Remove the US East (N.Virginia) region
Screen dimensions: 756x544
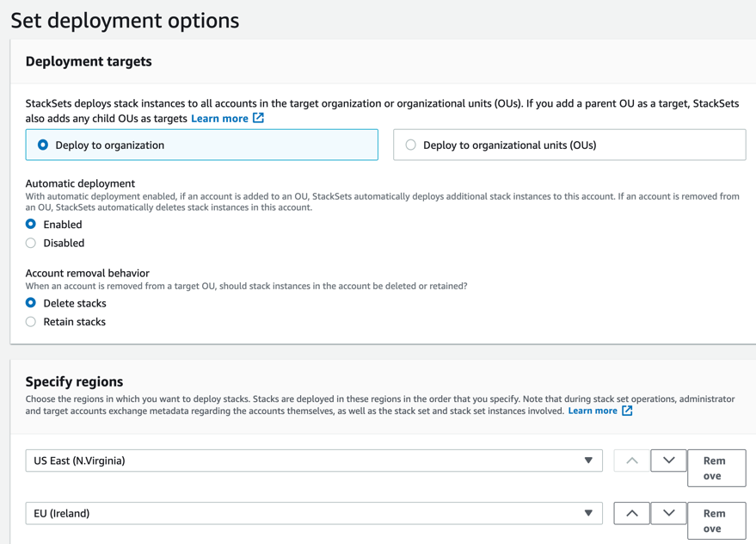716,467
